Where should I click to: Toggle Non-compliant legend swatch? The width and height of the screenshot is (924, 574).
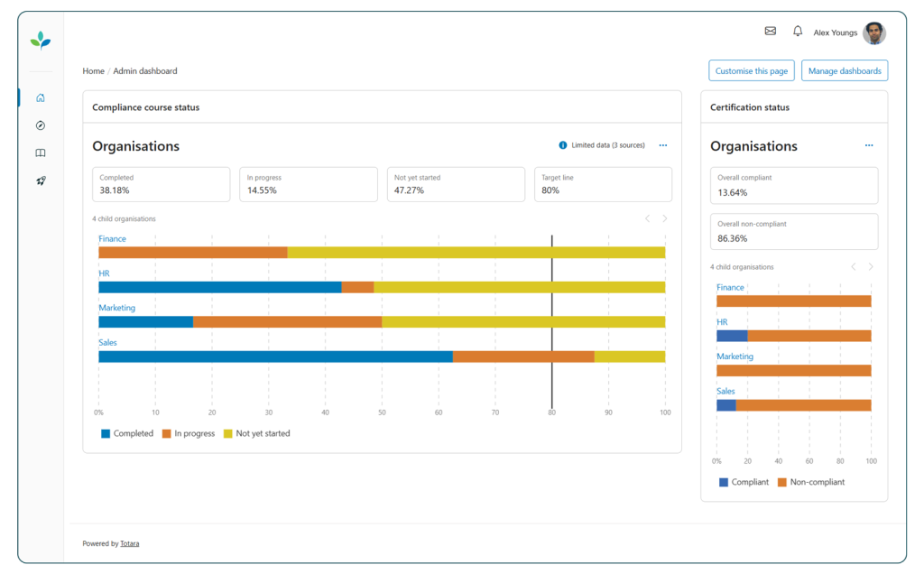point(782,482)
